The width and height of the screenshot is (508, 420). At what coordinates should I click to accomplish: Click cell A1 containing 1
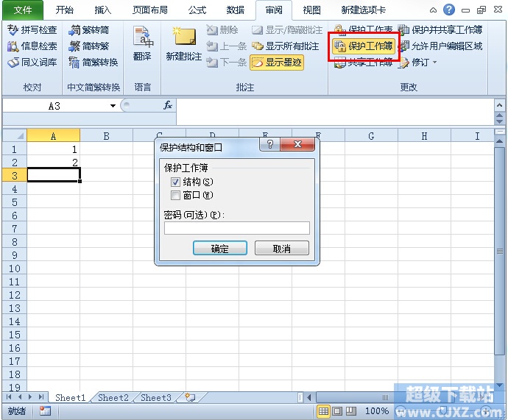pos(54,149)
